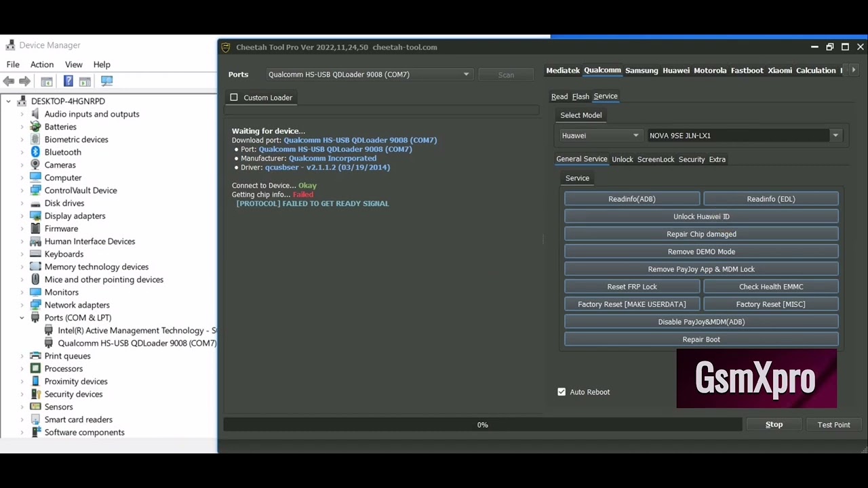Collapse the Ports (COM & LPT) node
The height and width of the screenshot is (488, 868).
tap(22, 318)
